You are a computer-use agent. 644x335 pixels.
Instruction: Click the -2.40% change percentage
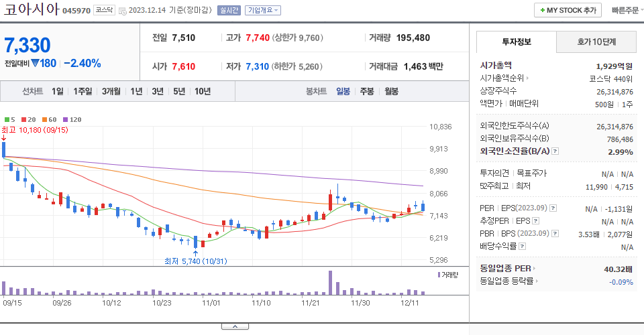(x=82, y=63)
